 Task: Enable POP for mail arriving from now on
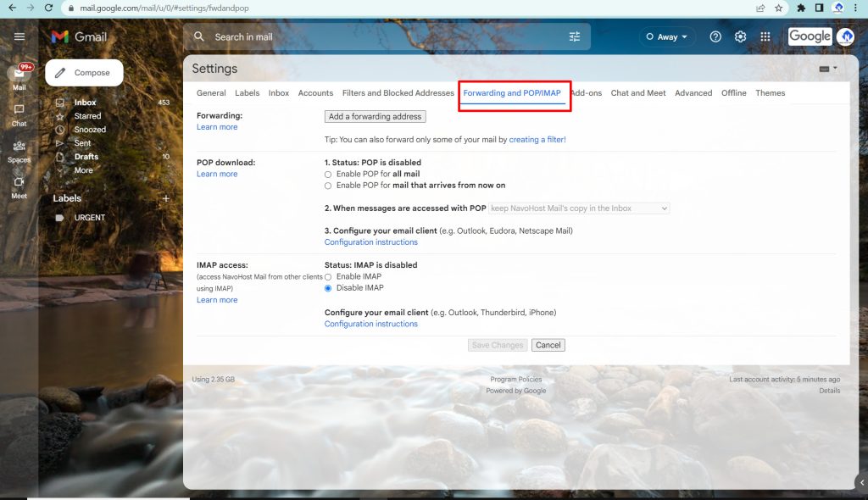point(328,184)
